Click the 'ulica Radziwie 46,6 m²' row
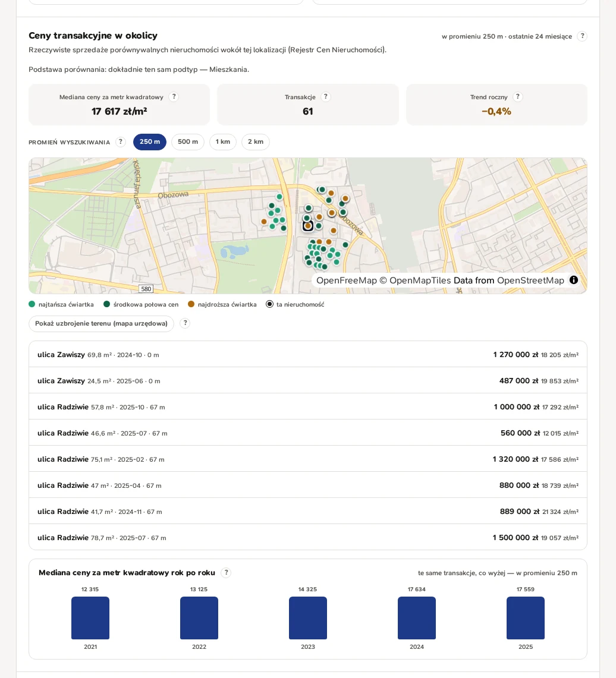 pyautogui.click(x=308, y=433)
